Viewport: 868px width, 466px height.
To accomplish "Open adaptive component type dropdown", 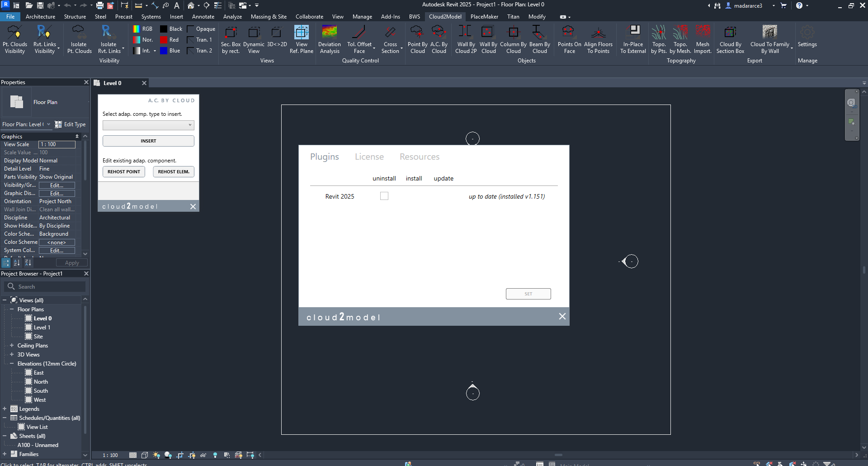I will (x=148, y=125).
